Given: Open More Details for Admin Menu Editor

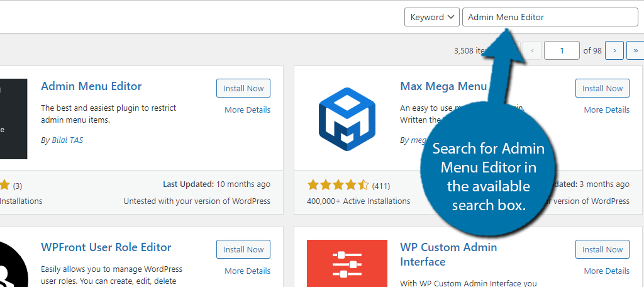Looking at the screenshot, I should pos(247,110).
